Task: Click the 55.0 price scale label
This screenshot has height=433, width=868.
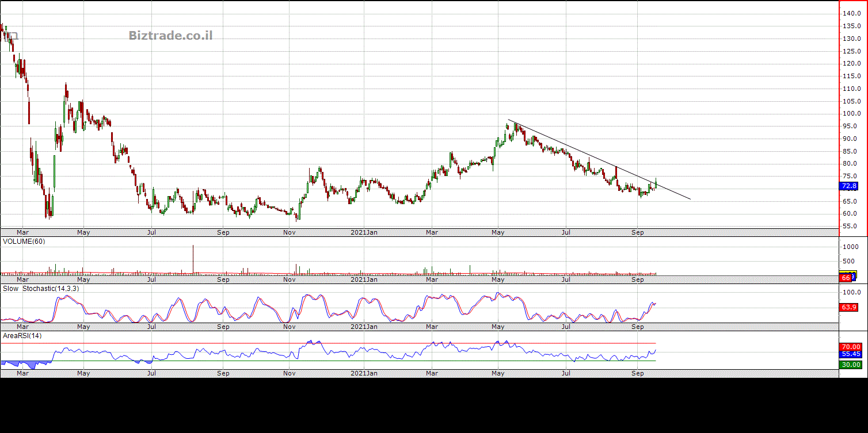Action: coord(850,226)
